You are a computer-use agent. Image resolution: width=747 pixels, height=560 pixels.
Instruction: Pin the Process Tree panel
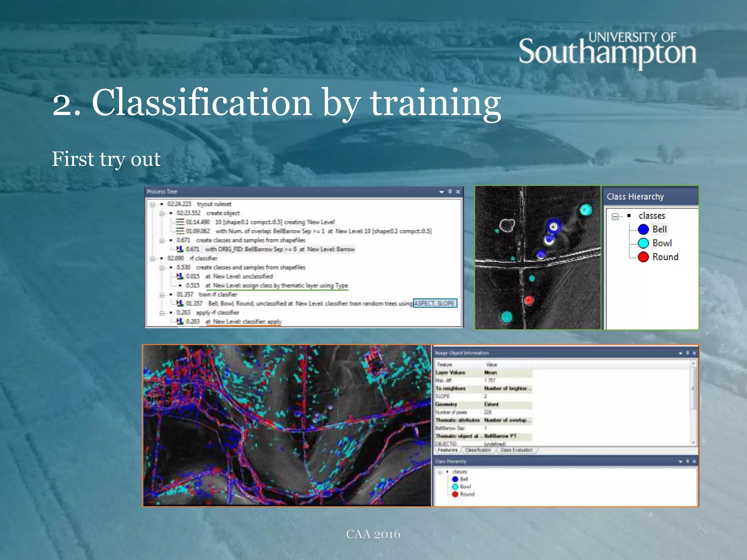click(450, 192)
